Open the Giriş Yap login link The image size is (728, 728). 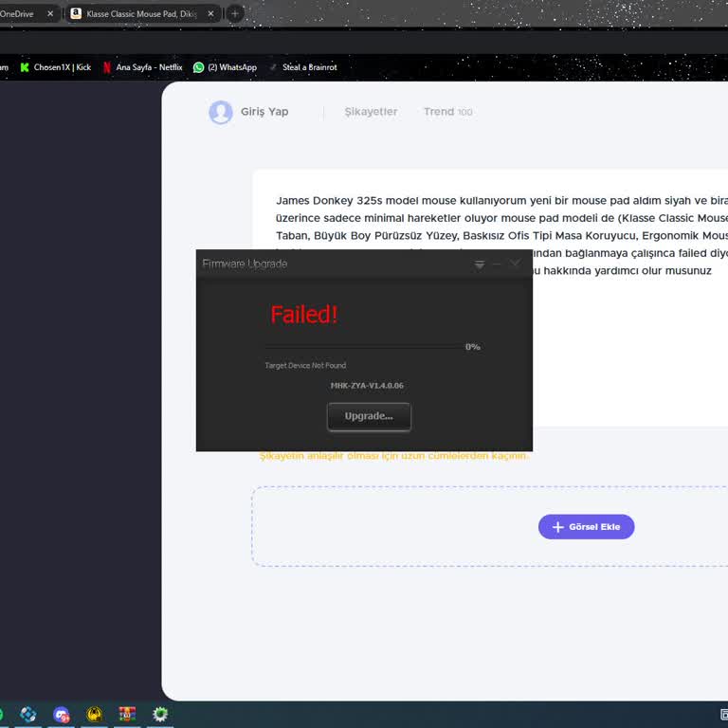click(x=264, y=112)
